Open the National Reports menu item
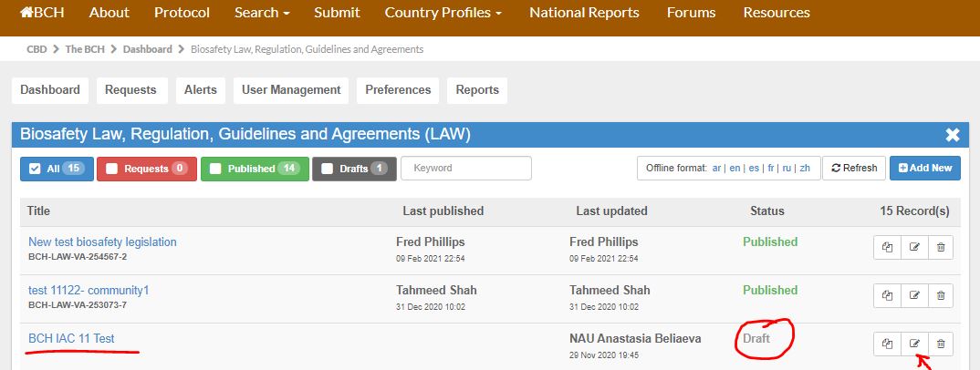 click(x=584, y=13)
